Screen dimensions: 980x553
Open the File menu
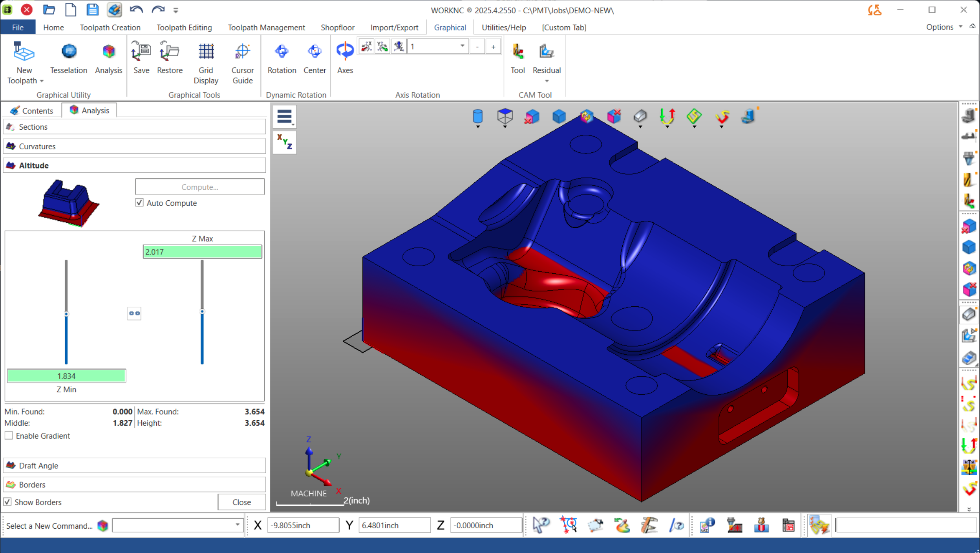click(18, 27)
